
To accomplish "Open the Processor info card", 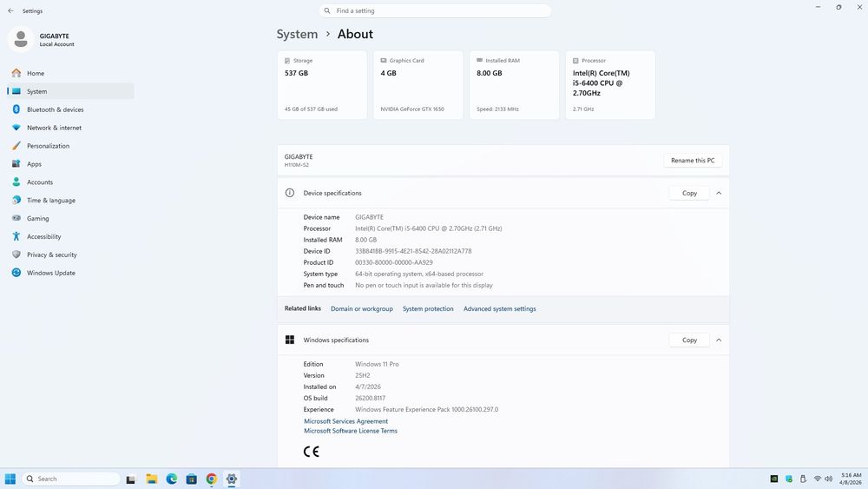I will pos(610,85).
